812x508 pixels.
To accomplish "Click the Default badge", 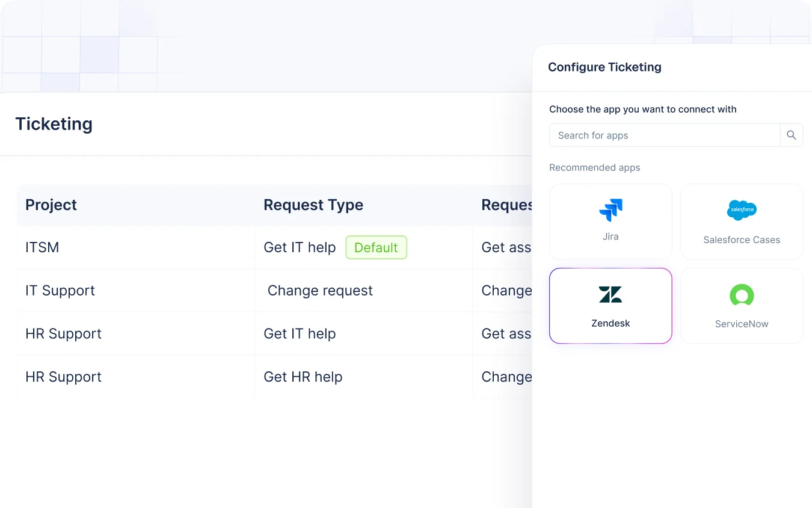I will point(376,247).
